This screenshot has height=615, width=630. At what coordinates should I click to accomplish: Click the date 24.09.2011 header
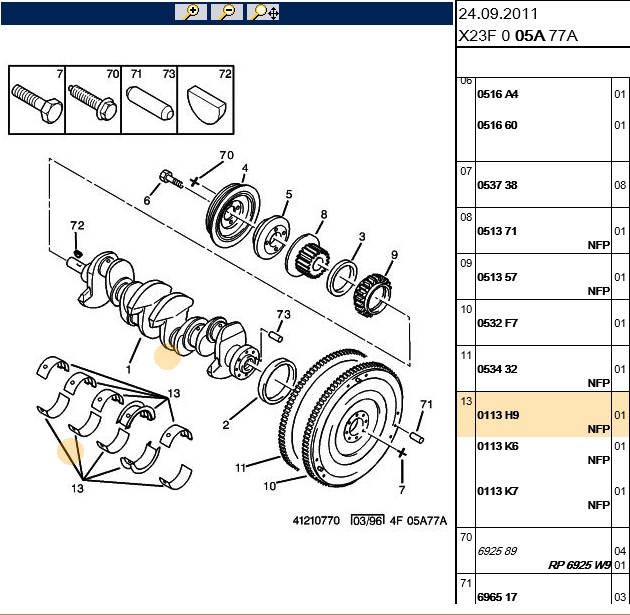pos(498,14)
